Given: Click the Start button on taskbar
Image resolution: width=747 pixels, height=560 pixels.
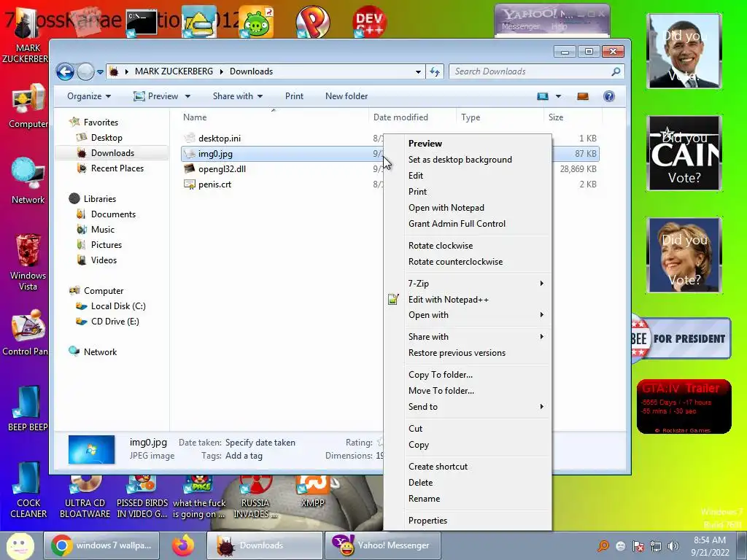Looking at the screenshot, I should click(x=20, y=545).
